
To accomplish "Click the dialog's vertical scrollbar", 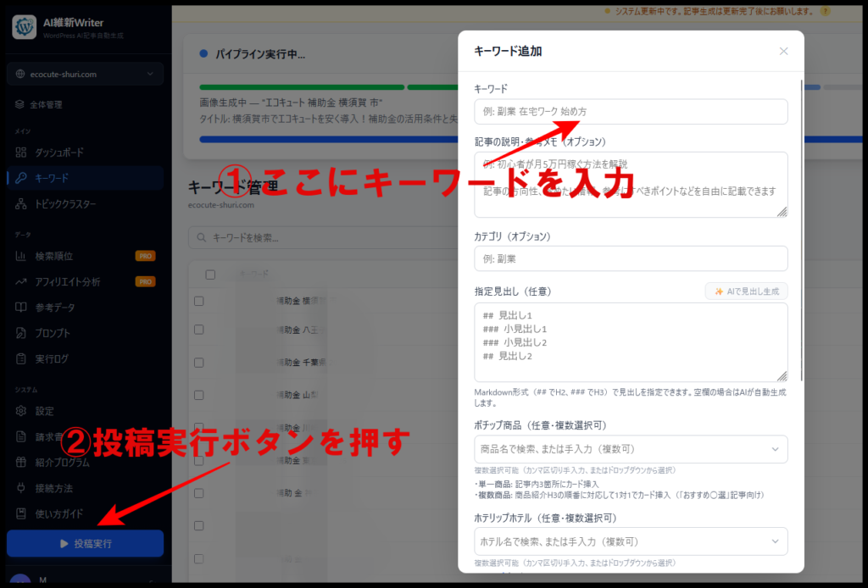I will pyautogui.click(x=801, y=229).
